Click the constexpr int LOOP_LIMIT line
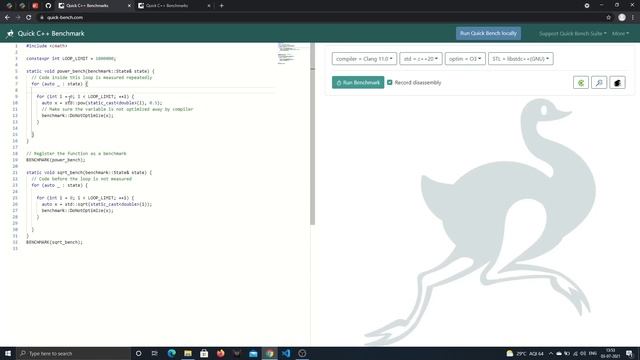 pos(71,59)
